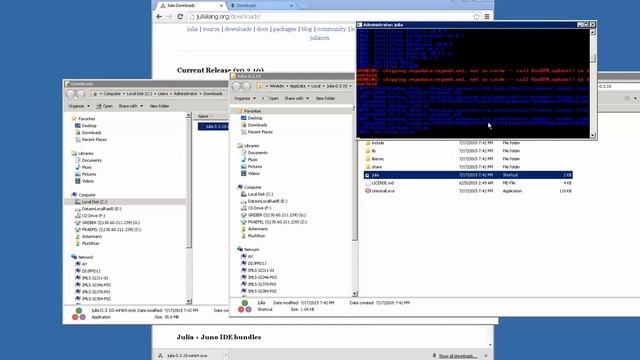Open Local Disk (C:) in Julia-0.3.10 window sidebar
The image size is (640, 360).
pos(260,194)
